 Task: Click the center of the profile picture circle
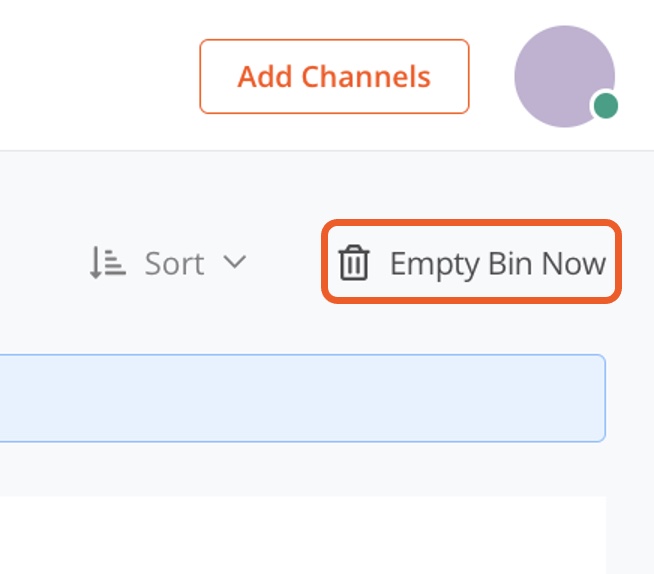click(565, 76)
